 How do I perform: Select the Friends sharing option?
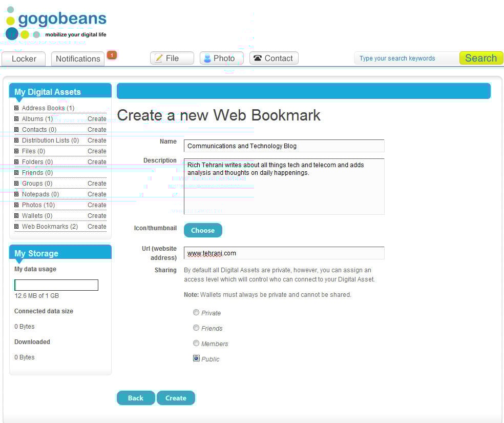click(x=196, y=328)
